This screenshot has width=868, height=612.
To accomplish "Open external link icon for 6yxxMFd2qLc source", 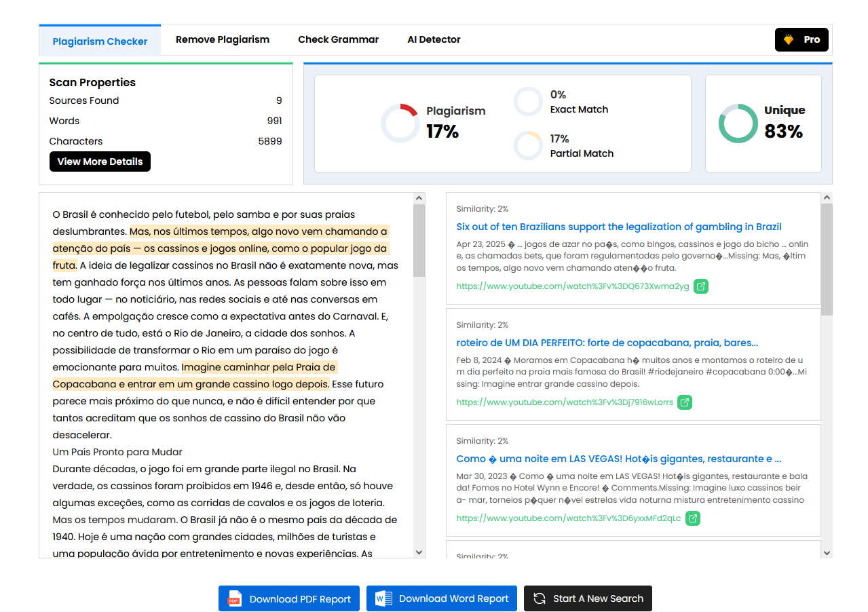I will coord(692,518).
